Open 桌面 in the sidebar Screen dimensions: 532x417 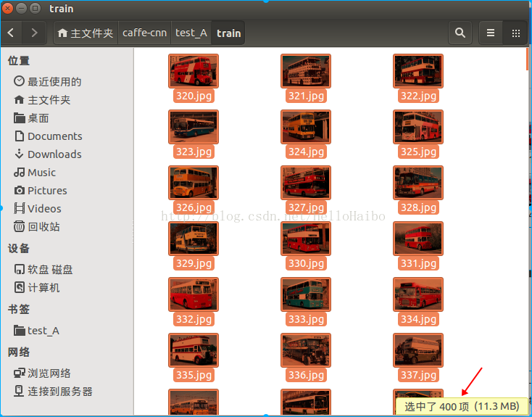tap(67, 118)
